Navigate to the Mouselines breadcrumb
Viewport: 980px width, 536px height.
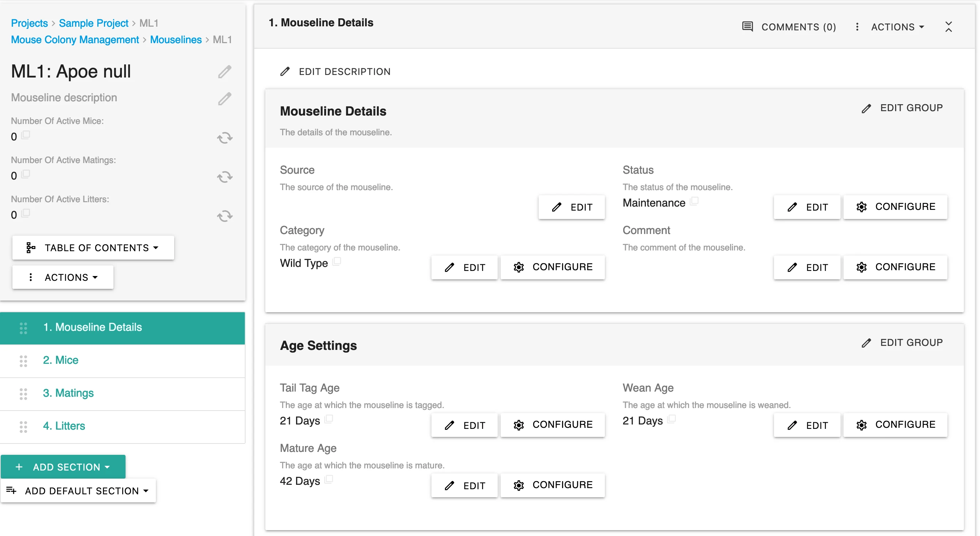[176, 39]
